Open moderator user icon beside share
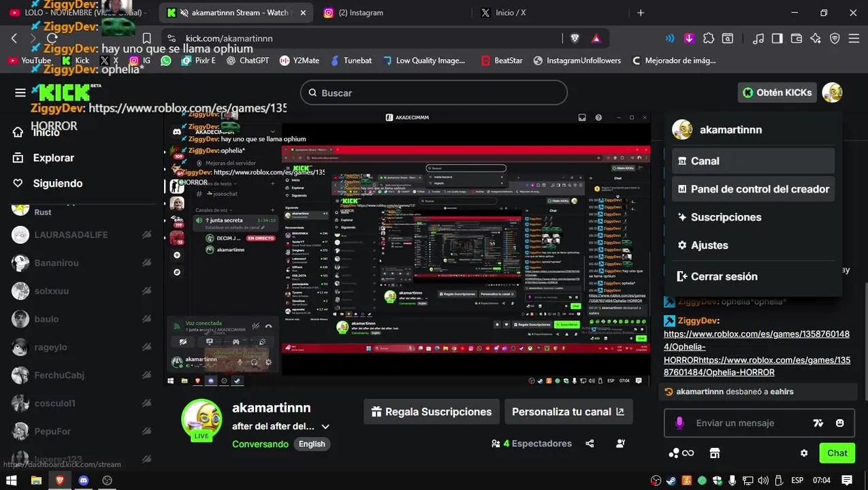This screenshot has height=490, width=868. (x=620, y=444)
